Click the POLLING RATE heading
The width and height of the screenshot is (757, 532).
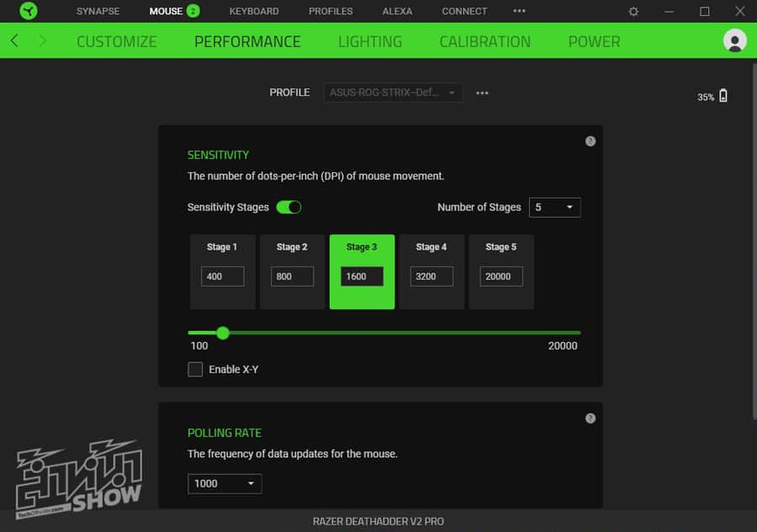click(x=225, y=433)
